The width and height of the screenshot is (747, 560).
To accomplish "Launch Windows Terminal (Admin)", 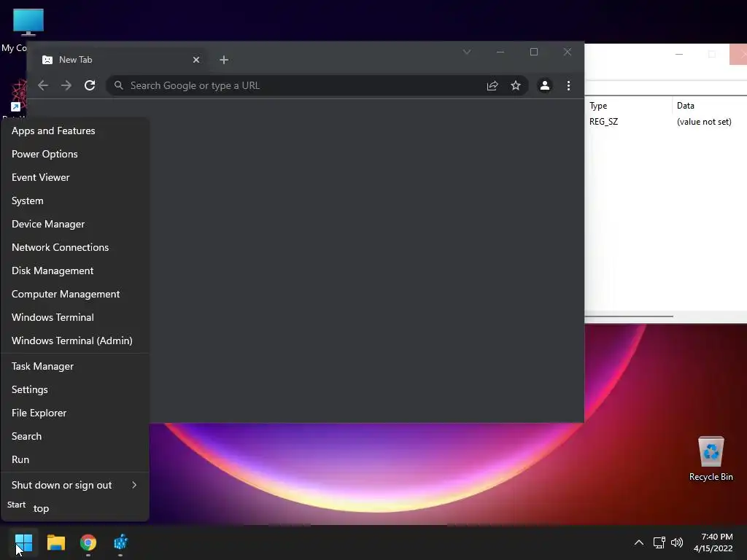I will 75,341.
